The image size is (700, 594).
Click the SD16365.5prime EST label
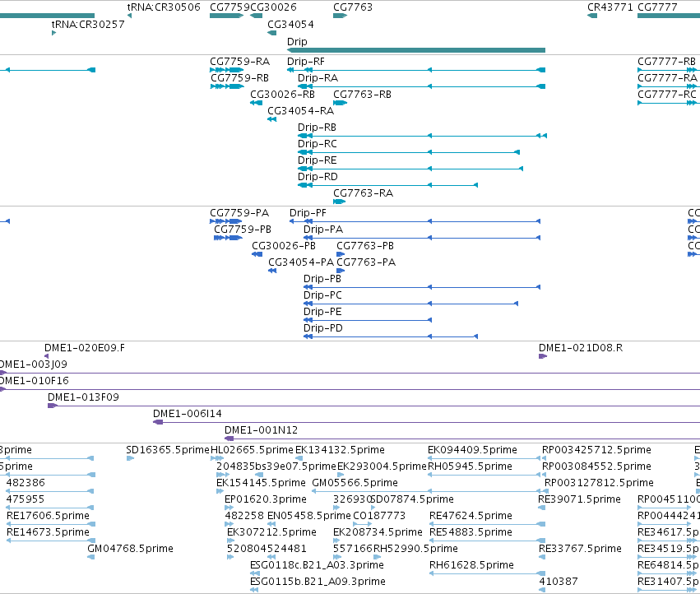[168, 450]
